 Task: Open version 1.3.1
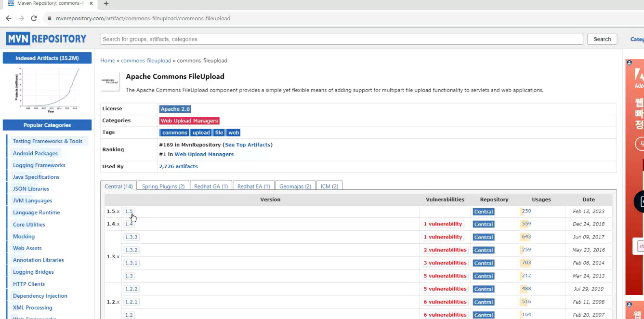pos(131,263)
